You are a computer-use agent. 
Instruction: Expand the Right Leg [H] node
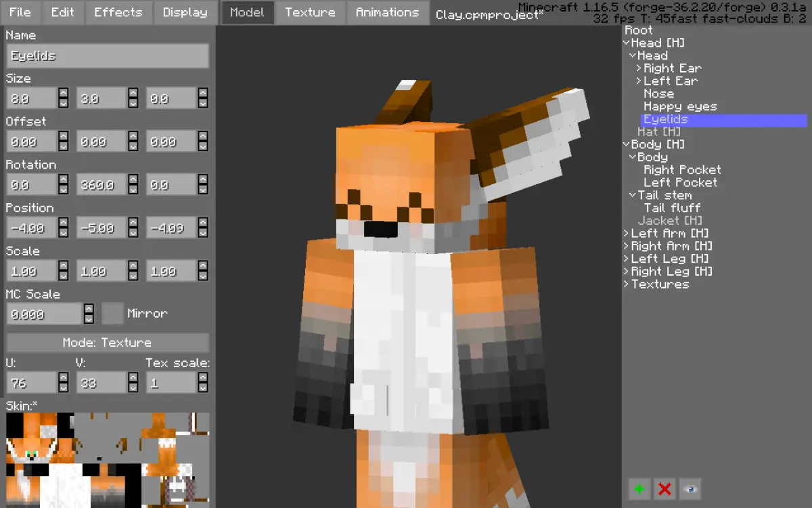[x=627, y=272]
